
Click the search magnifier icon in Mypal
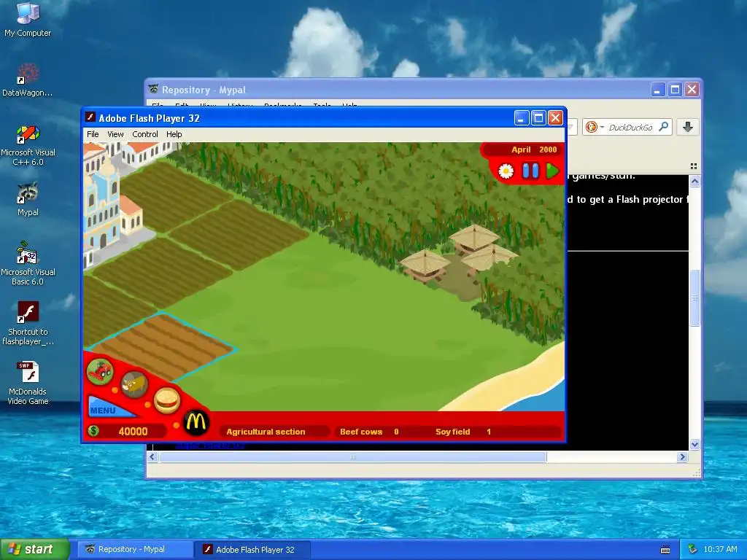(x=664, y=127)
